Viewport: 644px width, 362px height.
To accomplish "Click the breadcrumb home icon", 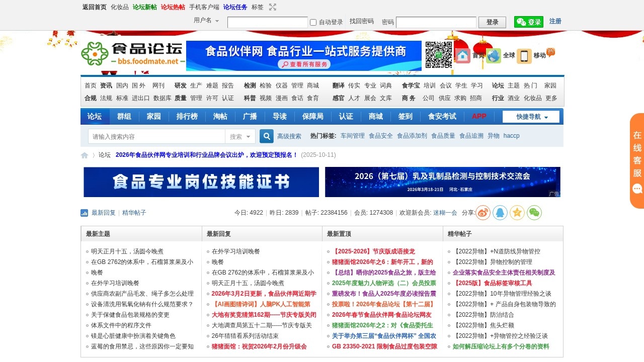I will coord(85,155).
